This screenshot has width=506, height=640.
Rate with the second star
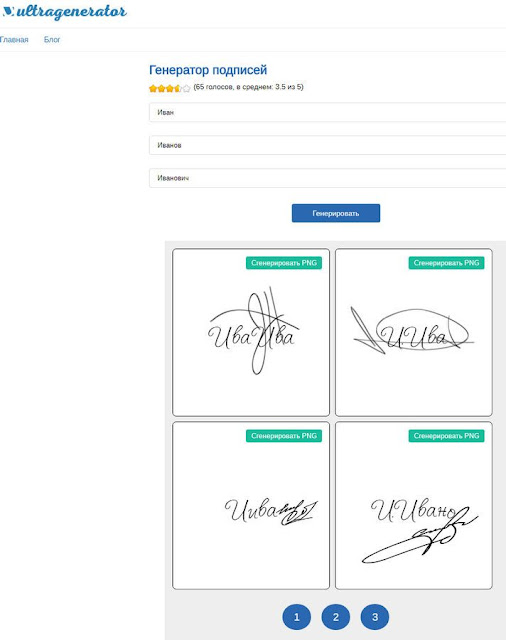coord(161,88)
